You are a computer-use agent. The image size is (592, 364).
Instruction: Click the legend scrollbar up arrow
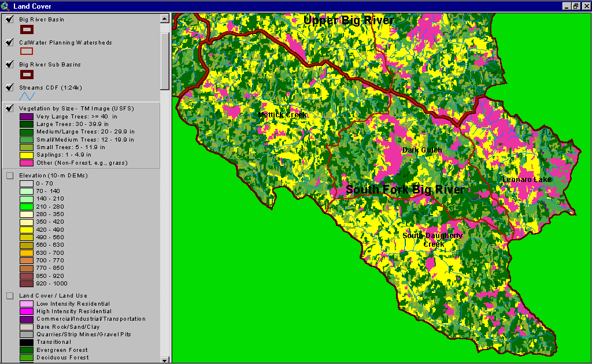pos(165,18)
